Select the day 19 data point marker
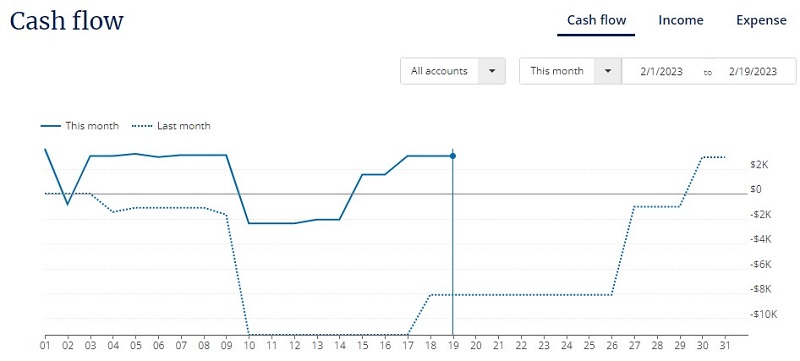800x361 pixels. click(x=453, y=156)
